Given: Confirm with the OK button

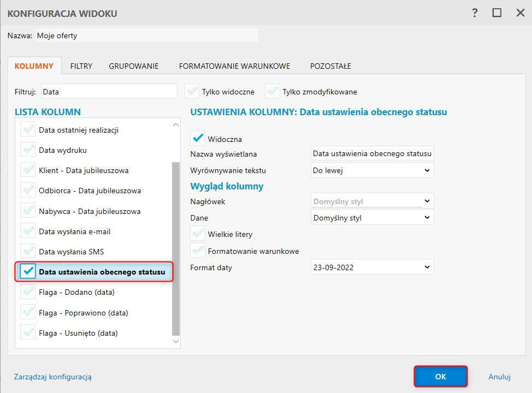Looking at the screenshot, I should [x=441, y=377].
